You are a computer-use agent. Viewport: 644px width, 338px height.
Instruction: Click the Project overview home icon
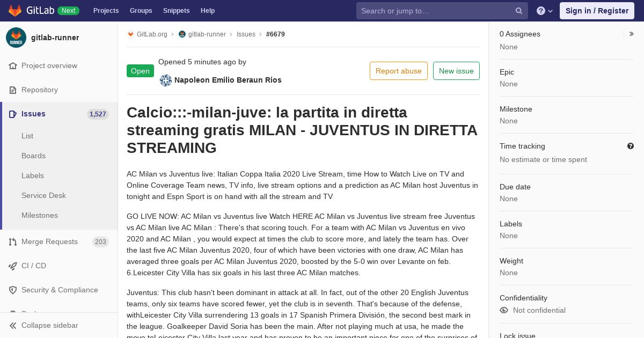pos(13,65)
